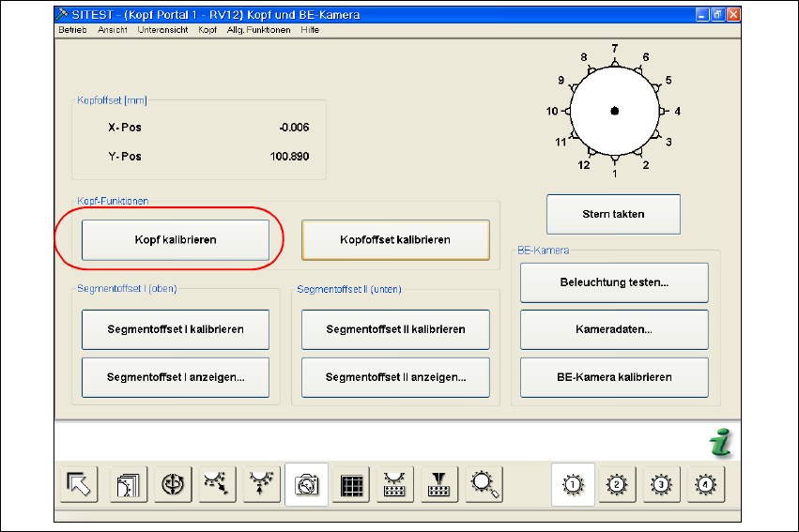Click the center dot of the star diagram
The width and height of the screenshot is (799, 532).
tap(615, 111)
